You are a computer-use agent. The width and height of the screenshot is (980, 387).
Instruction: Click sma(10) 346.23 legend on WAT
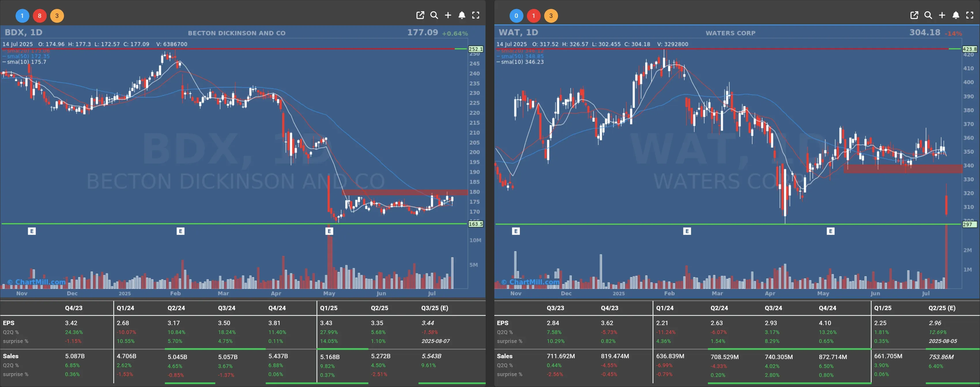pyautogui.click(x=520, y=62)
